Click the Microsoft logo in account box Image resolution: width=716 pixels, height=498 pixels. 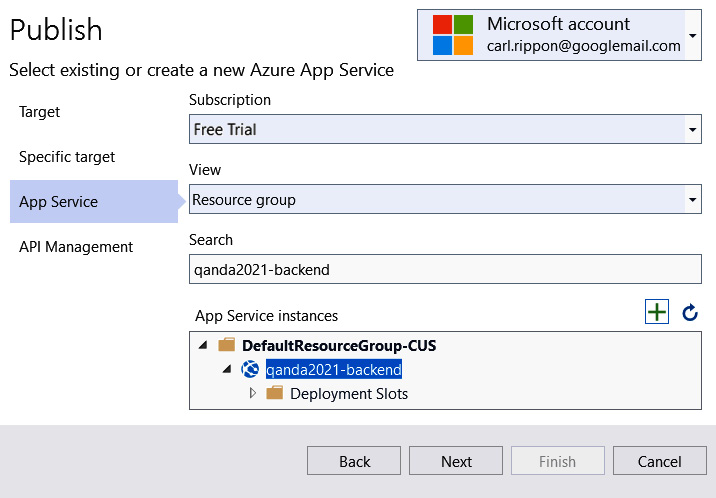[453, 35]
